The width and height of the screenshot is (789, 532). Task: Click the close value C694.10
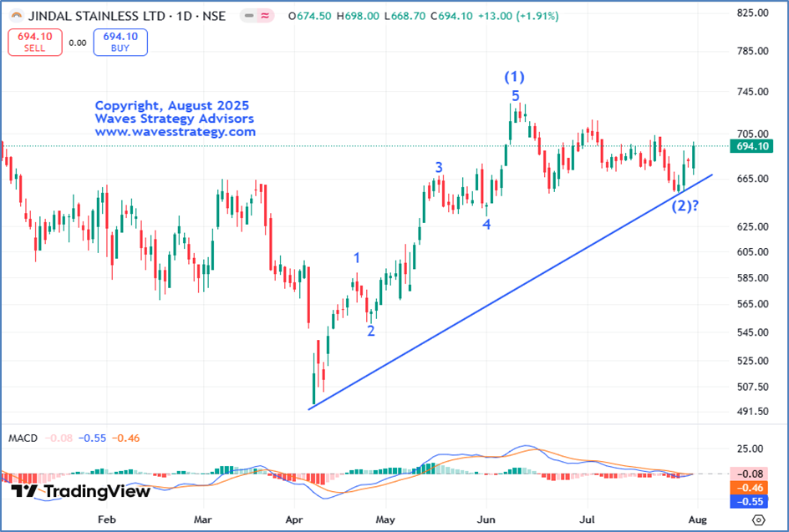coord(451,16)
